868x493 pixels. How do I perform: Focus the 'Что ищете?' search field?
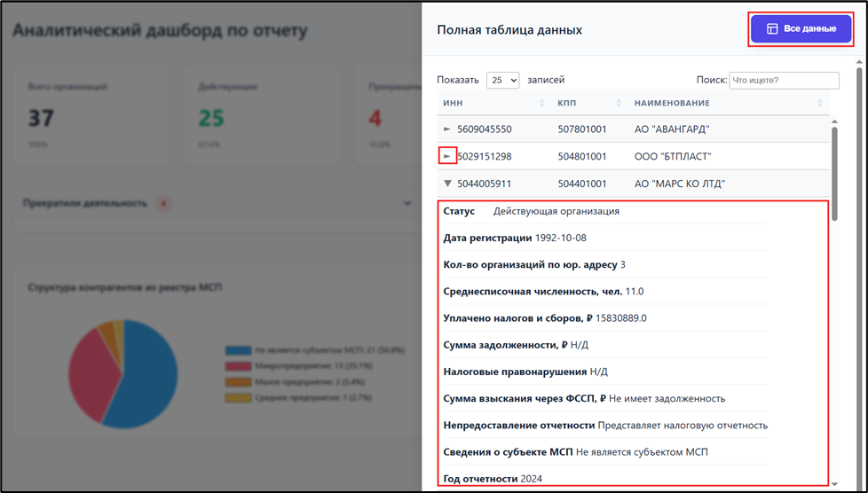point(784,80)
